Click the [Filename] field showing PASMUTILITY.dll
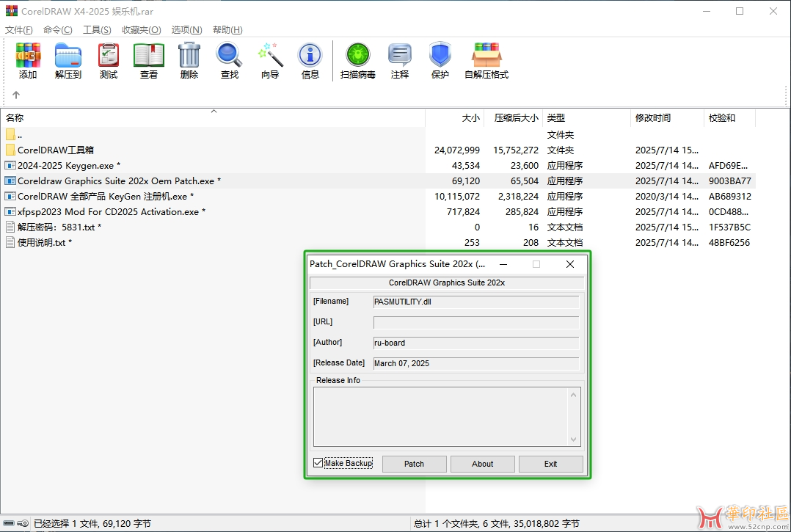 (476, 302)
